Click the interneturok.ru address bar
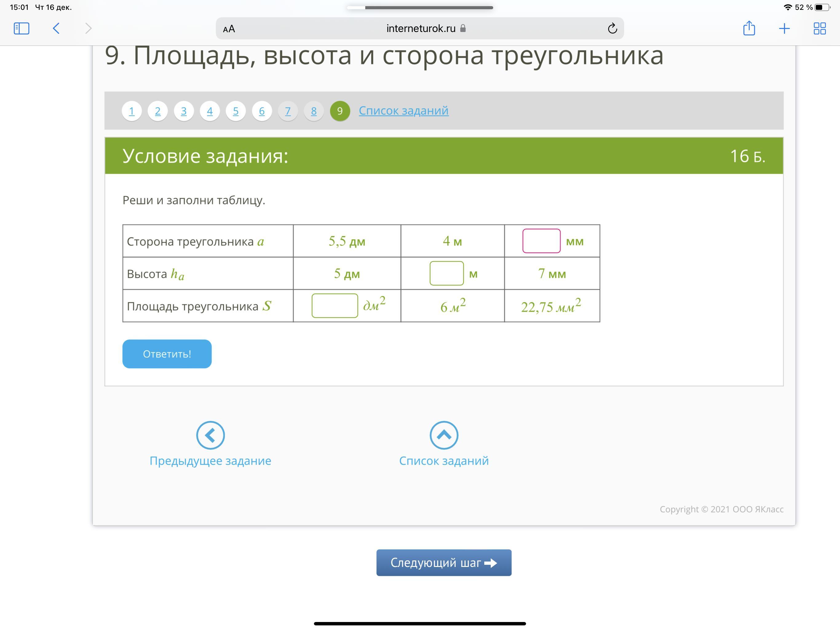 point(421,29)
